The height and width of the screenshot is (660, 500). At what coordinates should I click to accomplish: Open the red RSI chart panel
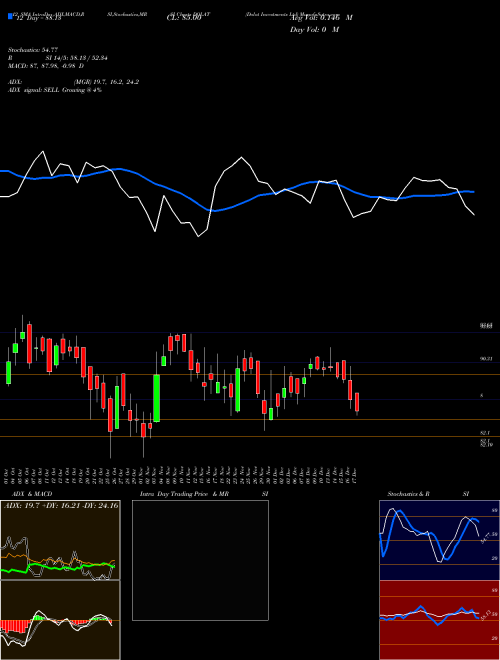click(439, 620)
